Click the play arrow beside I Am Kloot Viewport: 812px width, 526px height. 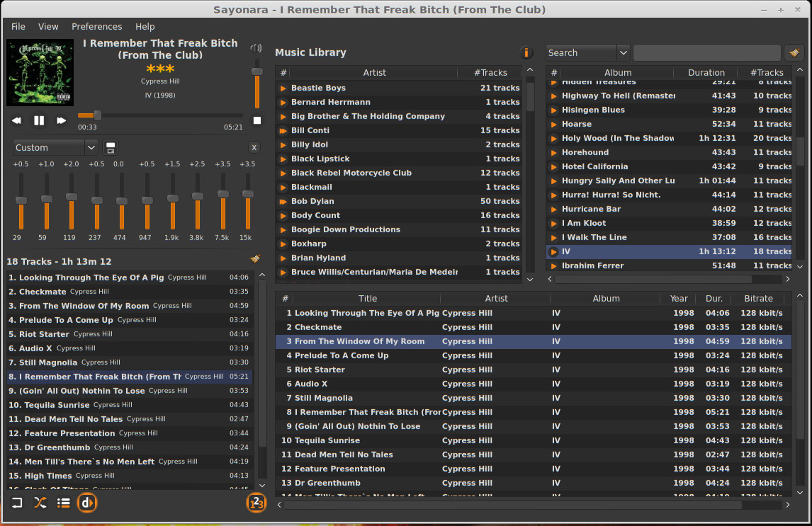pyautogui.click(x=553, y=224)
